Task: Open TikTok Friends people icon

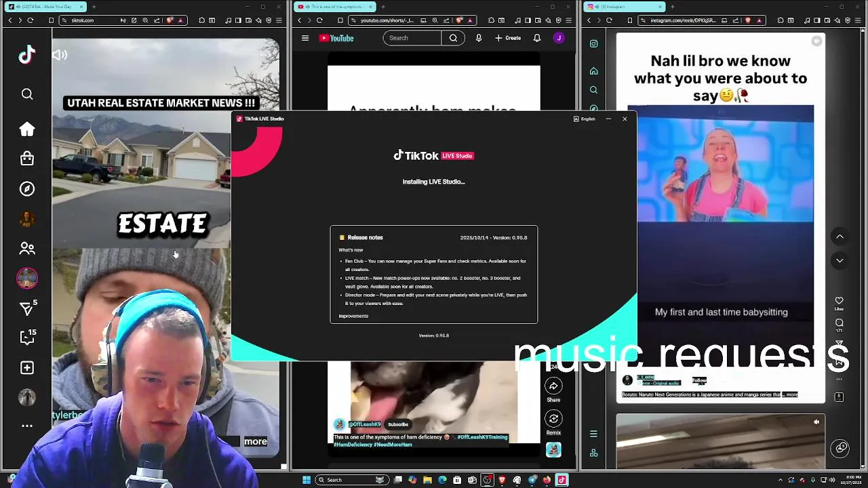Action: point(27,249)
